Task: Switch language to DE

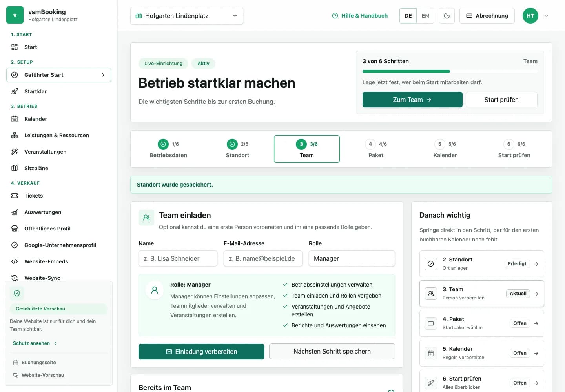Action: click(x=408, y=16)
